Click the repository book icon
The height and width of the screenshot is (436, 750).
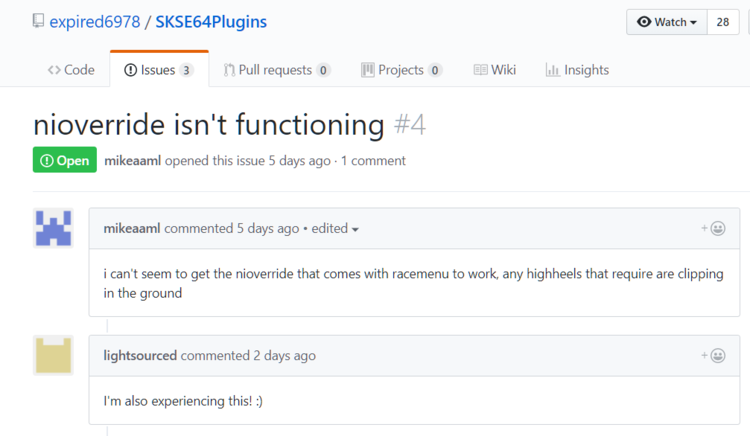38,21
